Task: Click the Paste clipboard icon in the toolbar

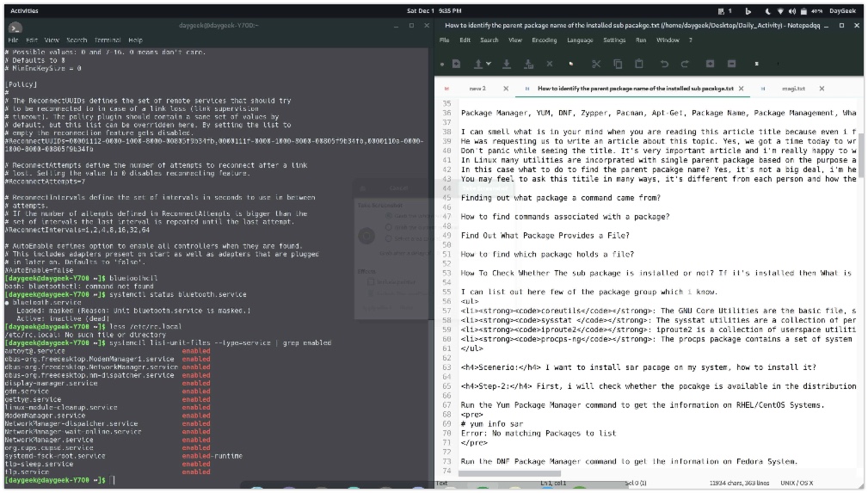Action: click(639, 64)
